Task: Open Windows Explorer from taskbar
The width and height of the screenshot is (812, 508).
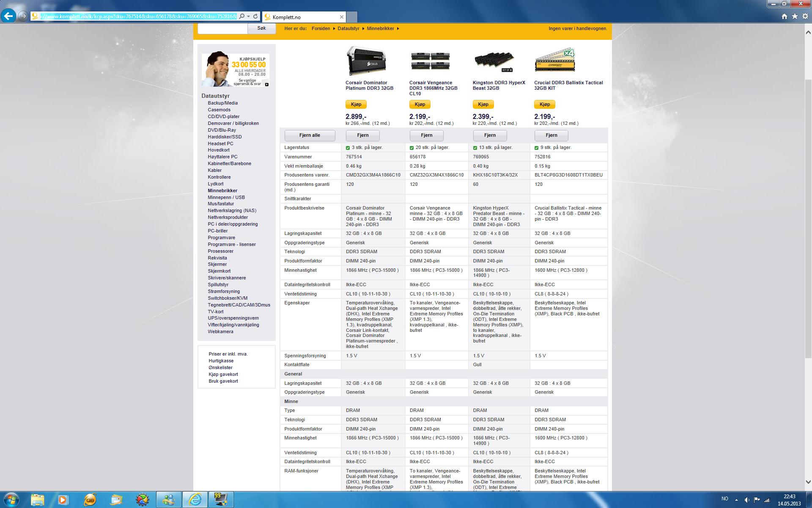Action: (x=37, y=500)
